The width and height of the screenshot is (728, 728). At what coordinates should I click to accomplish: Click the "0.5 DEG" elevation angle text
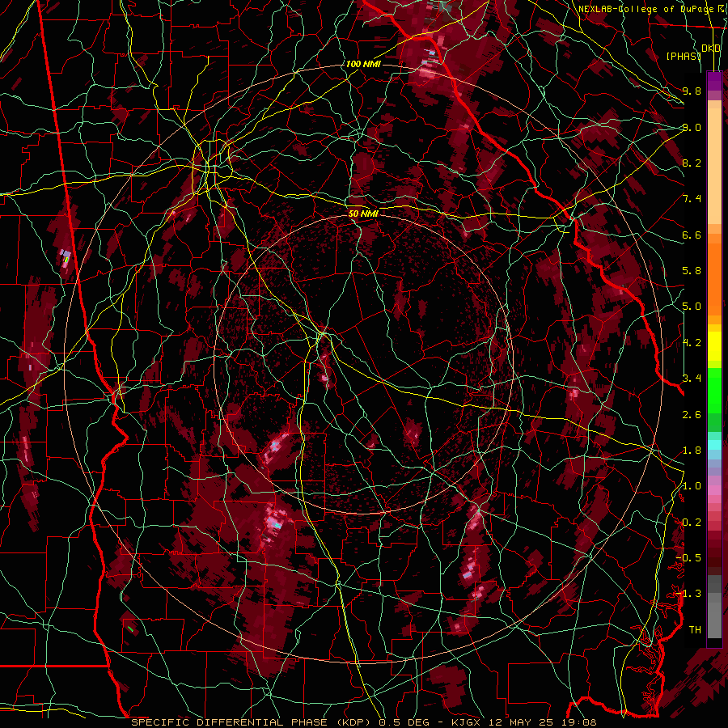pyautogui.click(x=402, y=722)
